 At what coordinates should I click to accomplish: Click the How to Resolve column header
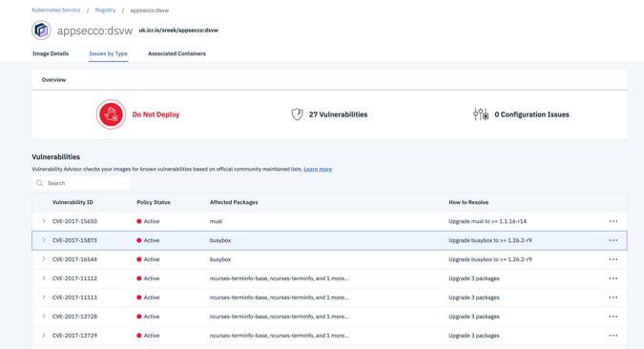(468, 202)
